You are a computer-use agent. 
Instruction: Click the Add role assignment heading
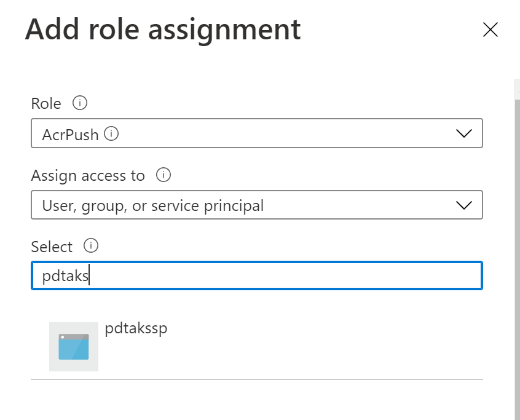(162, 29)
